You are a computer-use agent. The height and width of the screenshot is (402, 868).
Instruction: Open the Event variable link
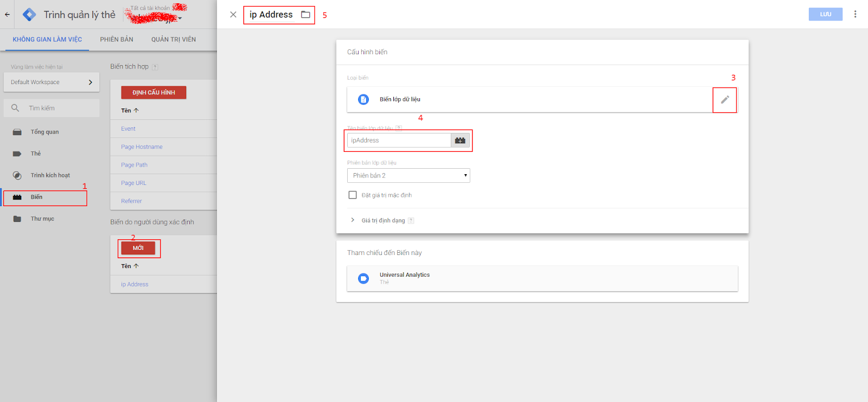(128, 129)
